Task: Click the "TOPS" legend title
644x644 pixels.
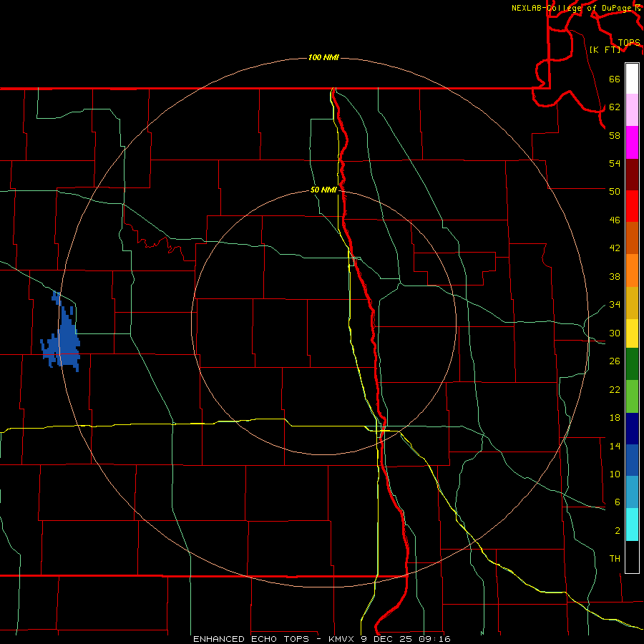Action: 629,43
